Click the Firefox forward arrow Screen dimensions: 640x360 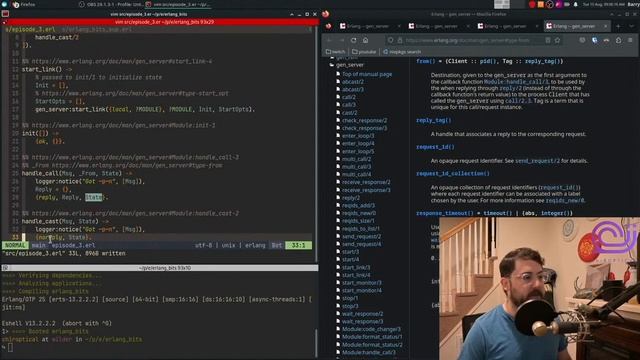(x=341, y=40)
